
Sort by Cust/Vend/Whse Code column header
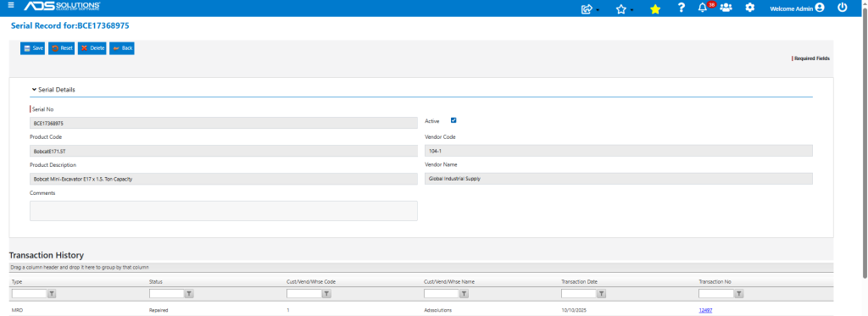(311, 281)
